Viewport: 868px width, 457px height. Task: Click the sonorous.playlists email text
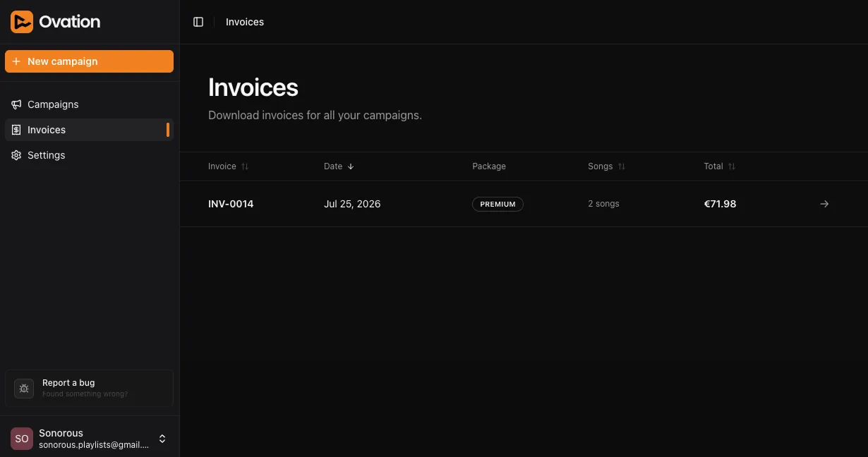[x=94, y=445]
